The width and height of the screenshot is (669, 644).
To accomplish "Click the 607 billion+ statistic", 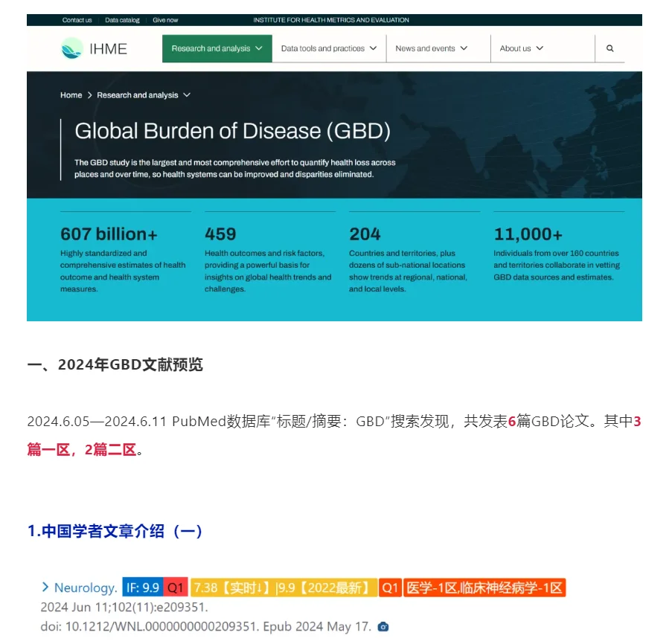I will (x=109, y=234).
